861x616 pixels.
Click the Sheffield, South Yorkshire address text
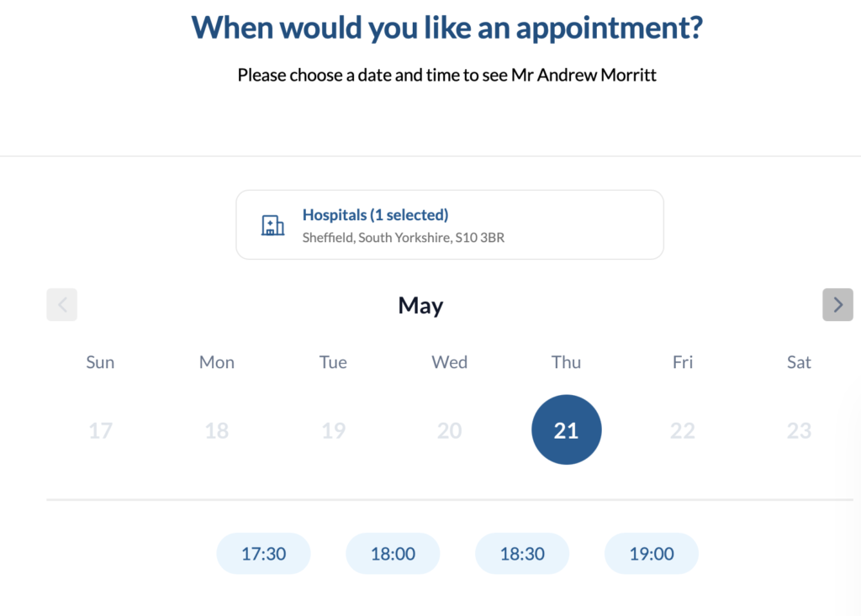pos(404,237)
